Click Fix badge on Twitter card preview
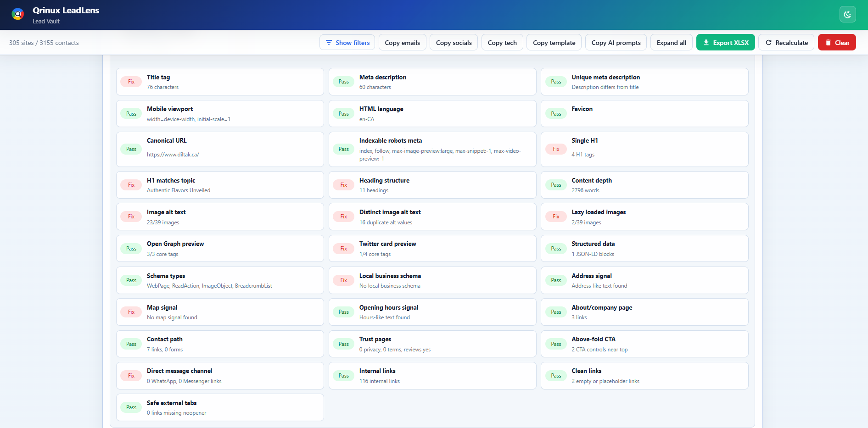 point(344,249)
